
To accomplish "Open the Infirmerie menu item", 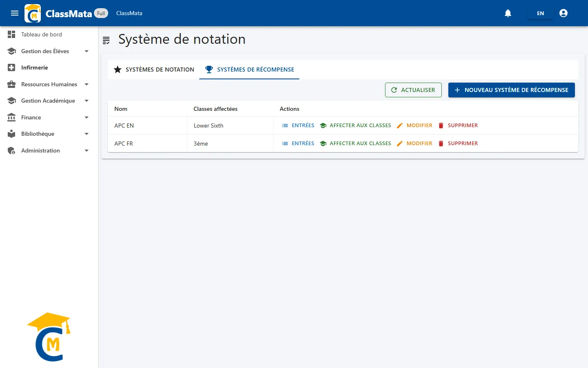I will (x=49, y=67).
